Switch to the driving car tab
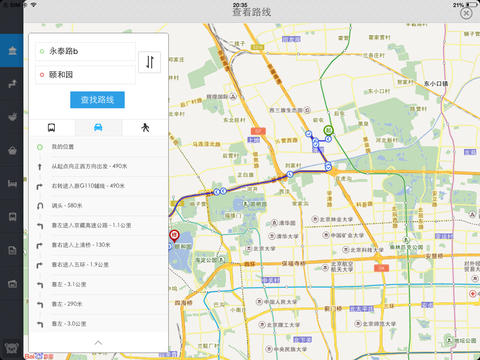The height and width of the screenshot is (360, 480). tap(98, 128)
